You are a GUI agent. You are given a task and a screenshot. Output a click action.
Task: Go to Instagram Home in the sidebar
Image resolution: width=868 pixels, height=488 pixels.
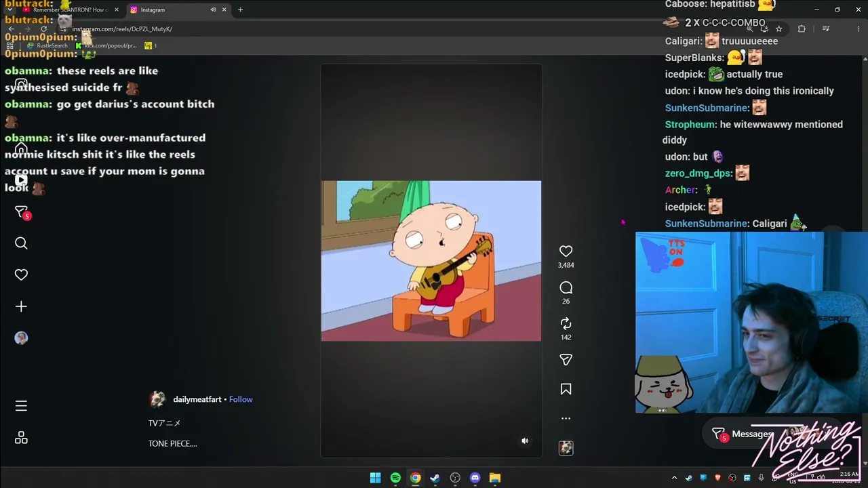[x=21, y=149]
